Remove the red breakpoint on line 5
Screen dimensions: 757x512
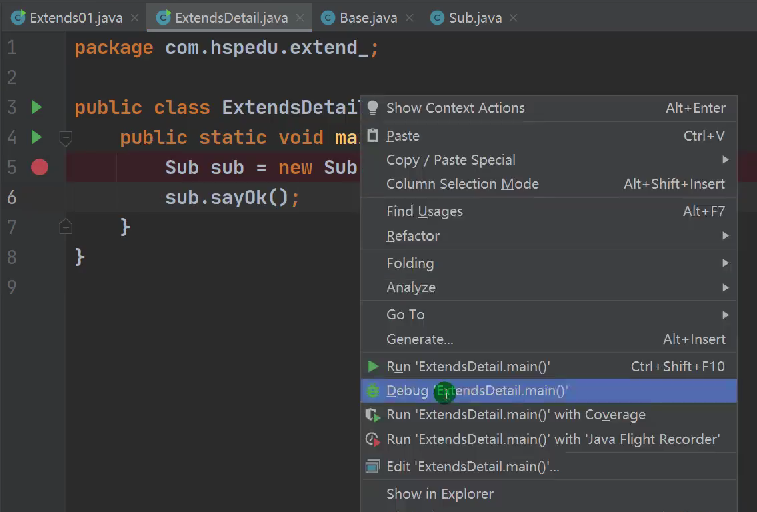(x=40, y=167)
